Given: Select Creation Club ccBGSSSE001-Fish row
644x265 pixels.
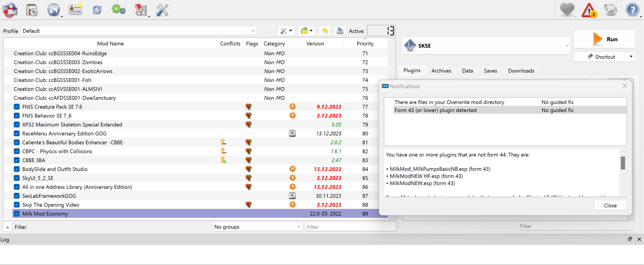Looking at the screenshot, I should click(x=196, y=80).
